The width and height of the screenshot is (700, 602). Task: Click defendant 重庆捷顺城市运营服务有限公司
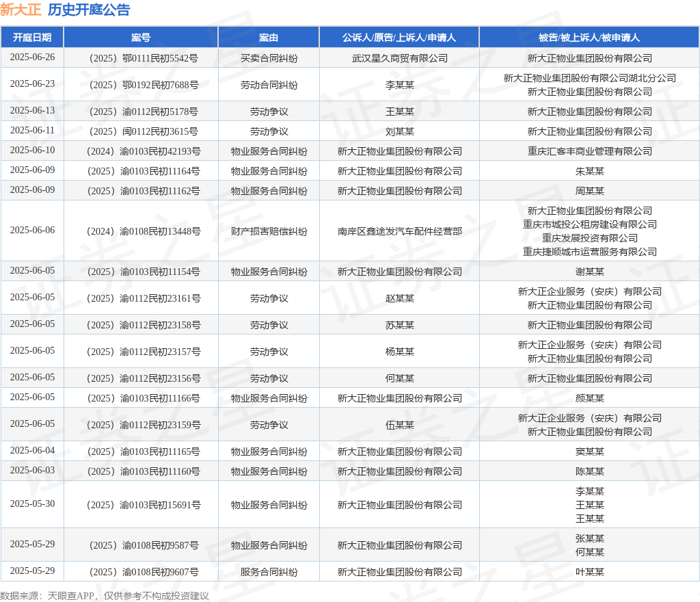coord(589,252)
